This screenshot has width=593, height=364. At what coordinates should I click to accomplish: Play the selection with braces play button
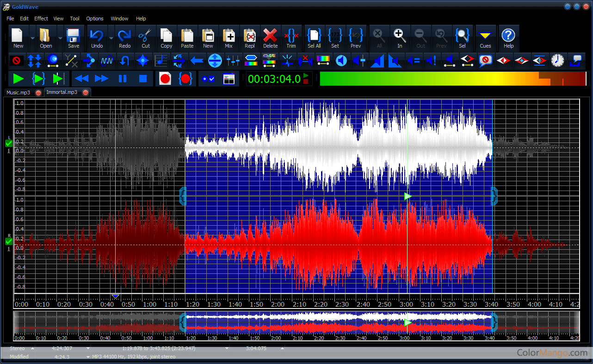coord(38,79)
